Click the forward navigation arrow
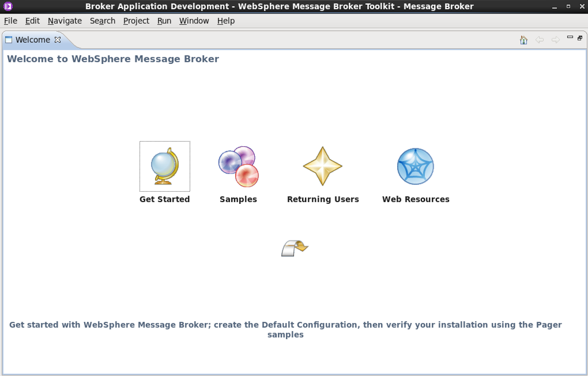Viewport: 588px width, 376px height. 556,40
